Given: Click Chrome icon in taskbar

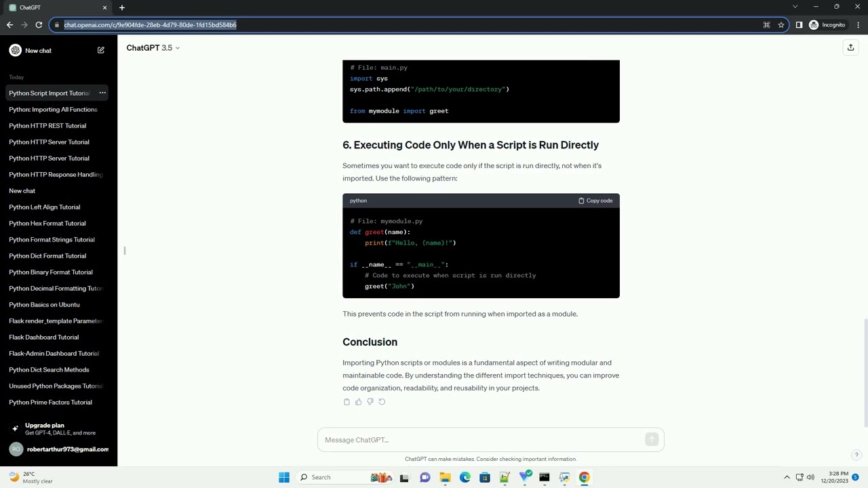Looking at the screenshot, I should [584, 477].
